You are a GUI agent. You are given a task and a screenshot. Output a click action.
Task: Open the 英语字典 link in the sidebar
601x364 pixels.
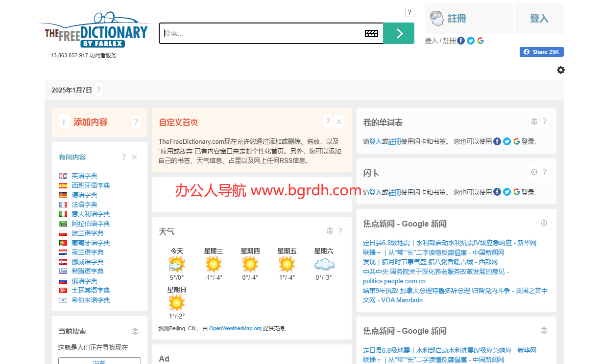pyautogui.click(x=84, y=175)
